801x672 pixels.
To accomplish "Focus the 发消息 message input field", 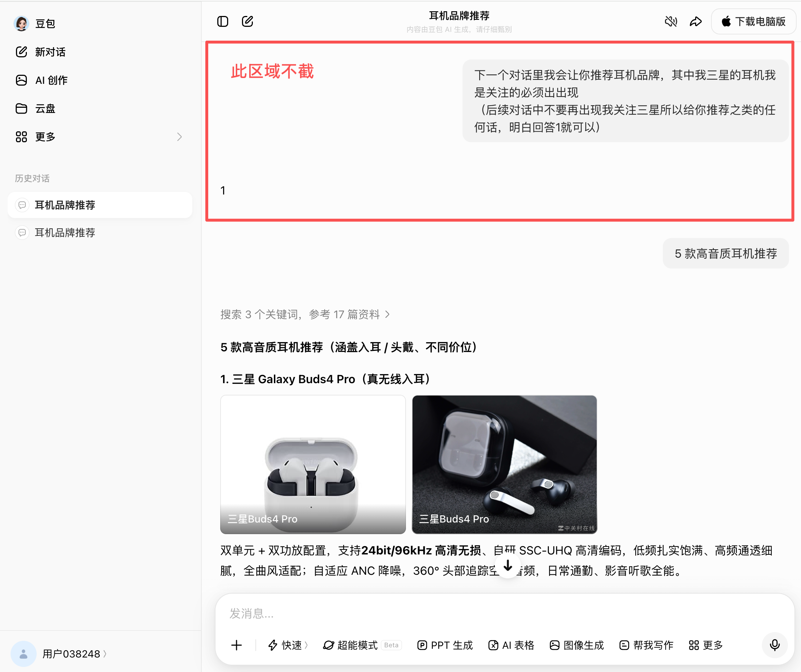I will (x=504, y=613).
